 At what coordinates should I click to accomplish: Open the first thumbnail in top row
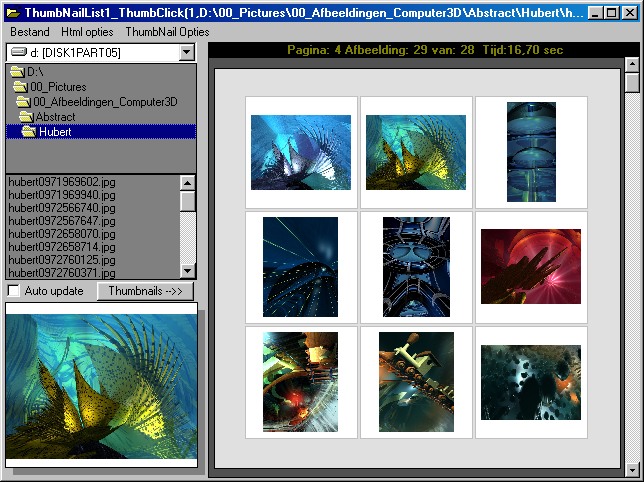[x=301, y=152]
